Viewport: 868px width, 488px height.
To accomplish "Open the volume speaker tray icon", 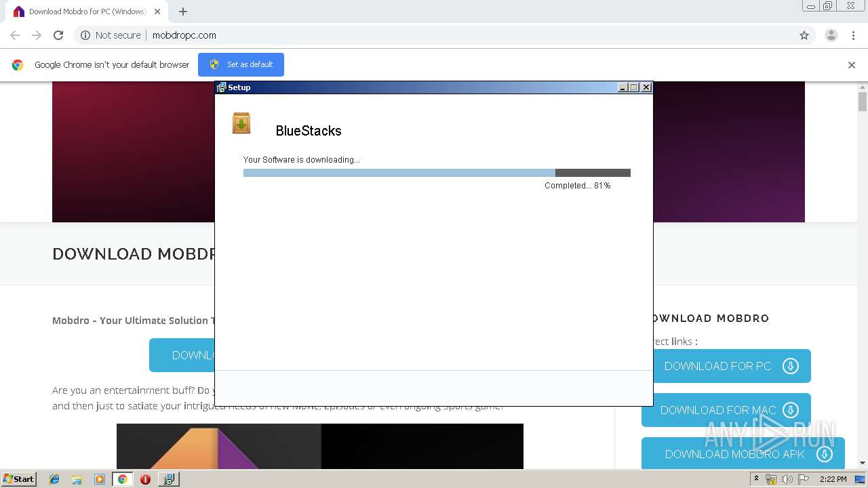I will pos(787,479).
